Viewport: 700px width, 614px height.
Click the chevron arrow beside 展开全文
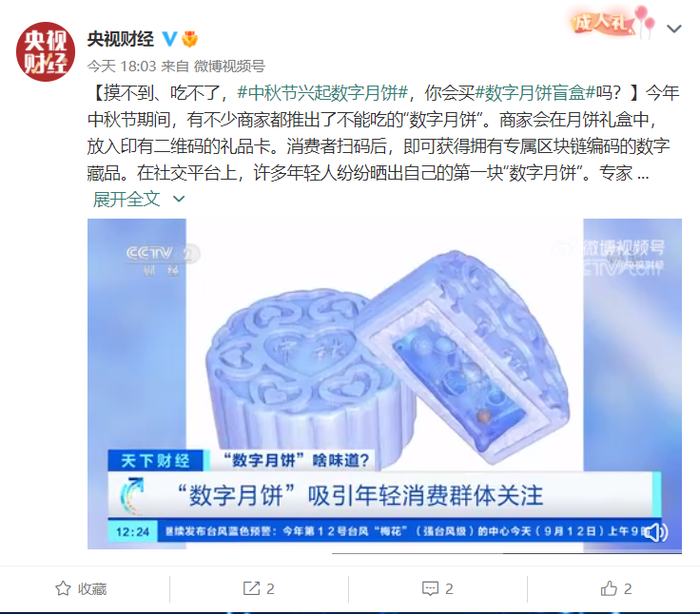[x=179, y=199]
